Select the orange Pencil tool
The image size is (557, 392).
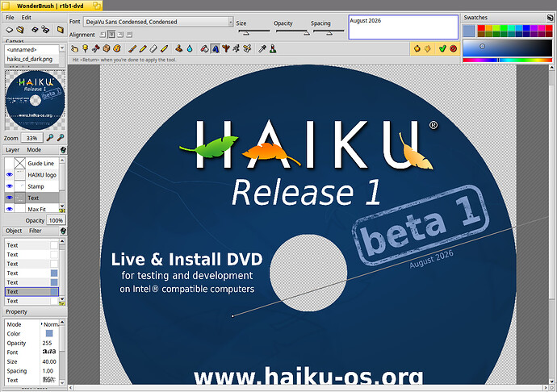point(143,48)
